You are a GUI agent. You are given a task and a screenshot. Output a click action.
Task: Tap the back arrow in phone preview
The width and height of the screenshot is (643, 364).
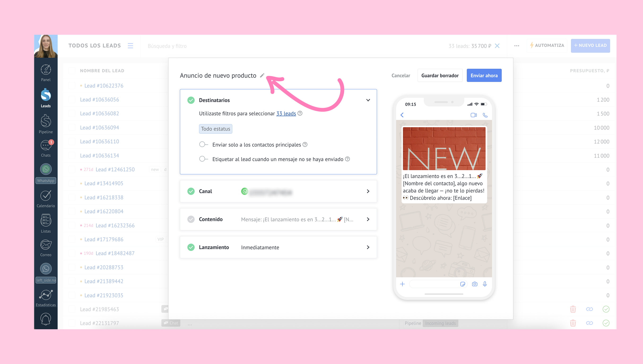coord(402,115)
